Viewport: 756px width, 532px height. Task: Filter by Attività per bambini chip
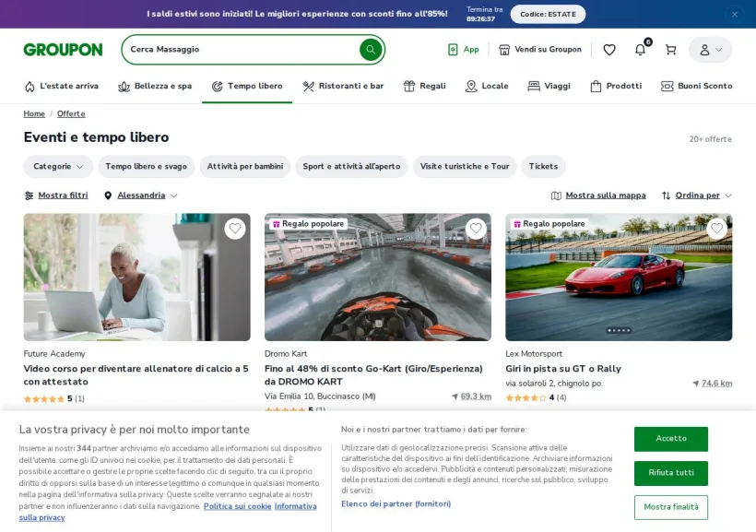coord(245,166)
